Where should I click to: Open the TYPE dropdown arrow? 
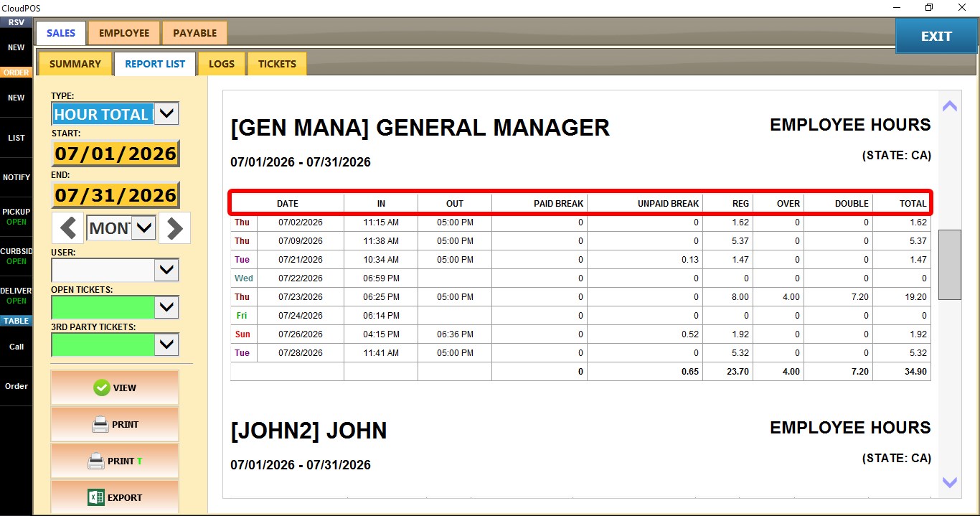click(166, 113)
